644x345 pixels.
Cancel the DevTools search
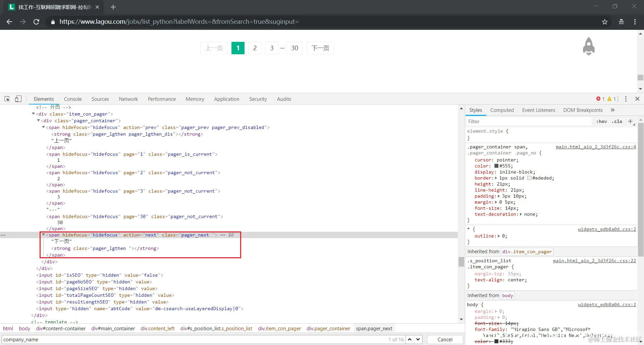(x=445, y=339)
